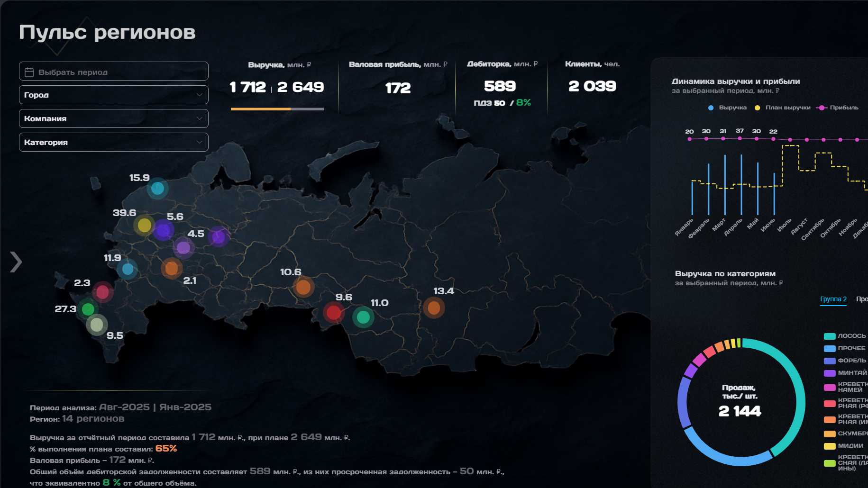Toggle the Прибыль legend series
The height and width of the screenshot is (488, 868).
(838, 108)
